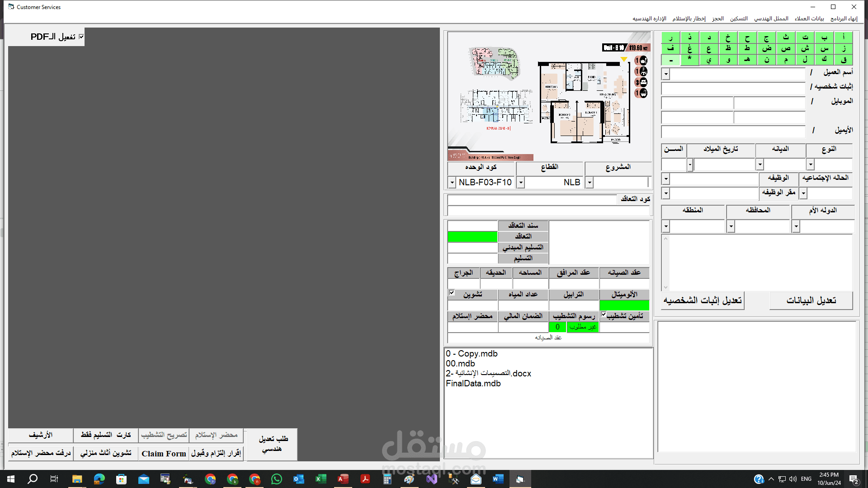The width and height of the screenshot is (868, 488).
Task: Click the green الألوميتال status cell
Action: pos(624,305)
